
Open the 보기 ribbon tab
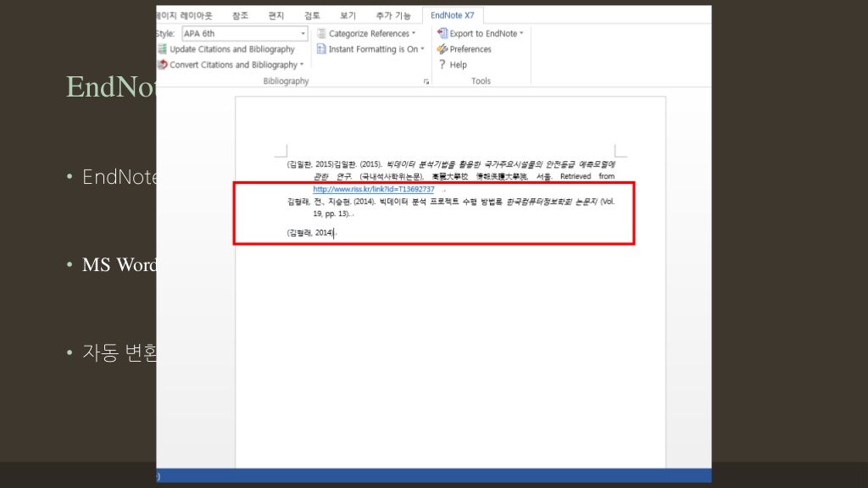tap(348, 15)
